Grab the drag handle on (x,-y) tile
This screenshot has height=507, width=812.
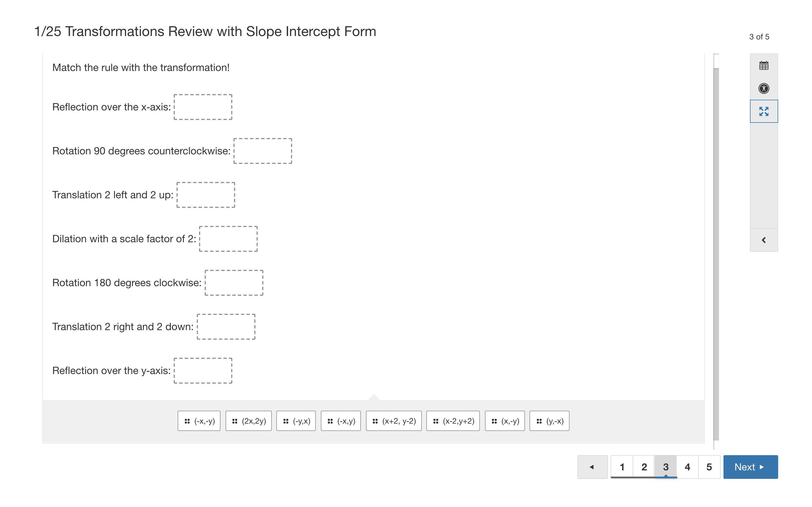tap(494, 421)
